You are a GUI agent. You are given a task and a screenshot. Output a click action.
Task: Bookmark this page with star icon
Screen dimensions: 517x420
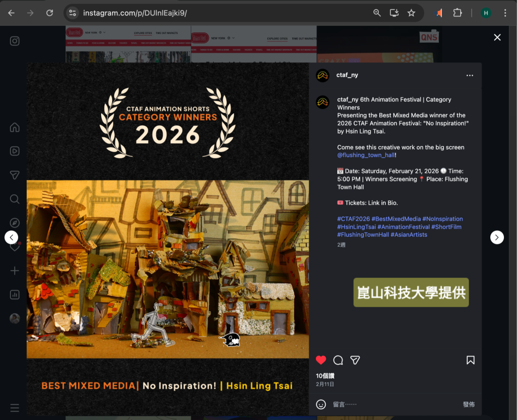tap(412, 13)
